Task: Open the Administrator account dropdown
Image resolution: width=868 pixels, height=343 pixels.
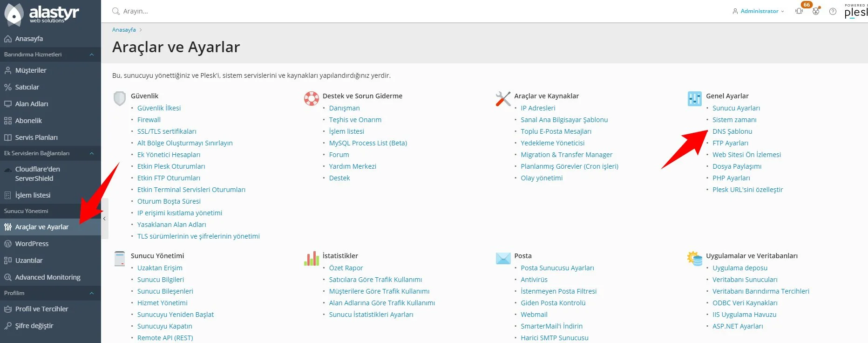Action: click(x=759, y=11)
